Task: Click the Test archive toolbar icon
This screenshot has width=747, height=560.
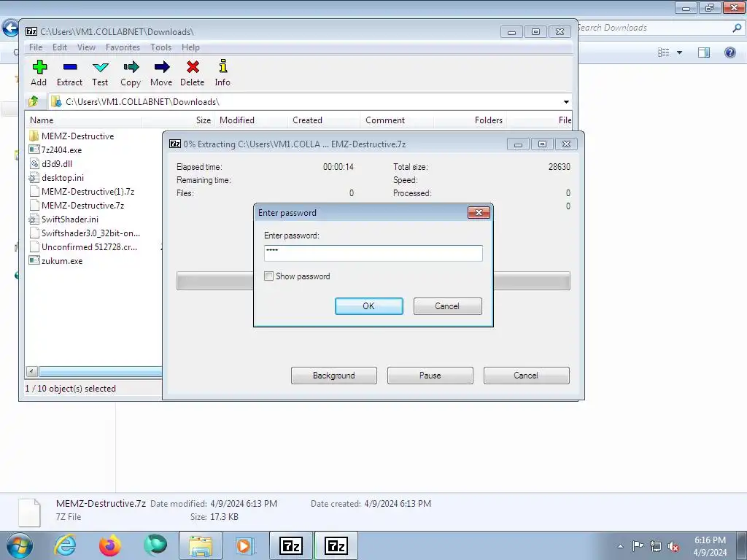Action: 100,73
